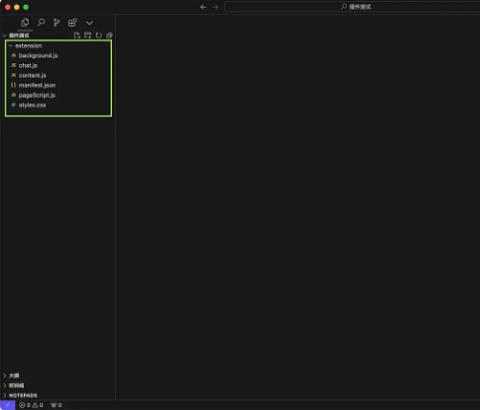Click the Collapse Folders icon in explorer
The width and height of the screenshot is (480, 410).
(109, 35)
